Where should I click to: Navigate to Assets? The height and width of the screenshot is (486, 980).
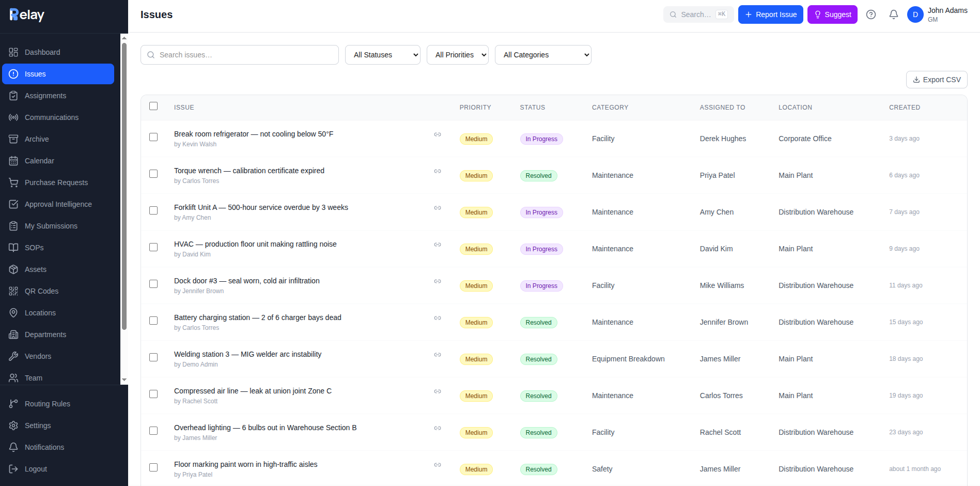coord(58,269)
